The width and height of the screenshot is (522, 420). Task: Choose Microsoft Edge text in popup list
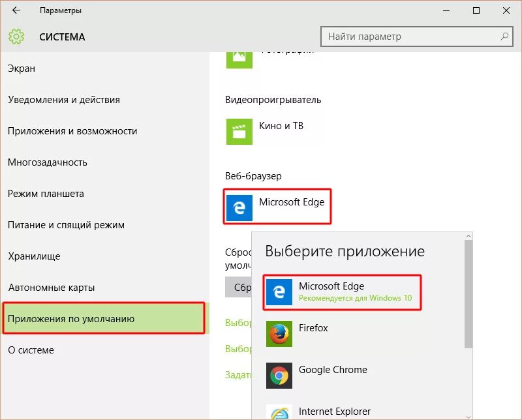[331, 286]
